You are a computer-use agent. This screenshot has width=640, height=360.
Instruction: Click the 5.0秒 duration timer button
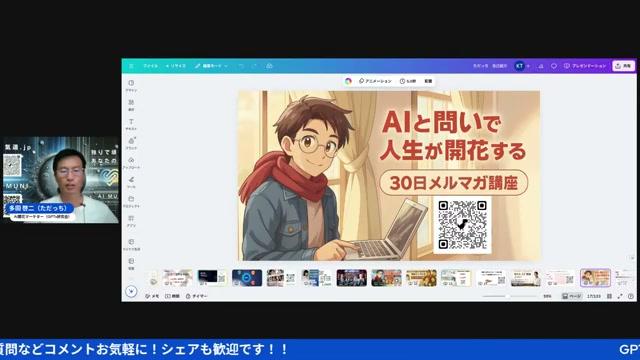click(x=408, y=81)
